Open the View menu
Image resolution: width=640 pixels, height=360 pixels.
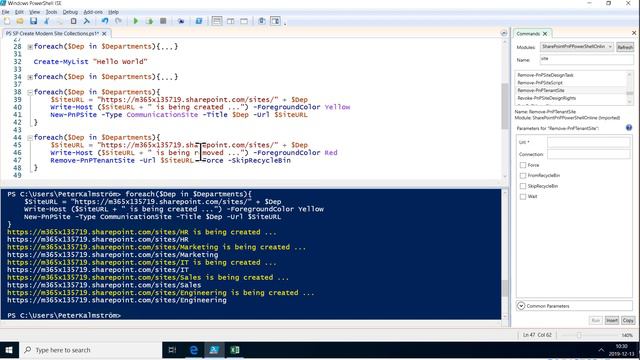click(x=35, y=12)
